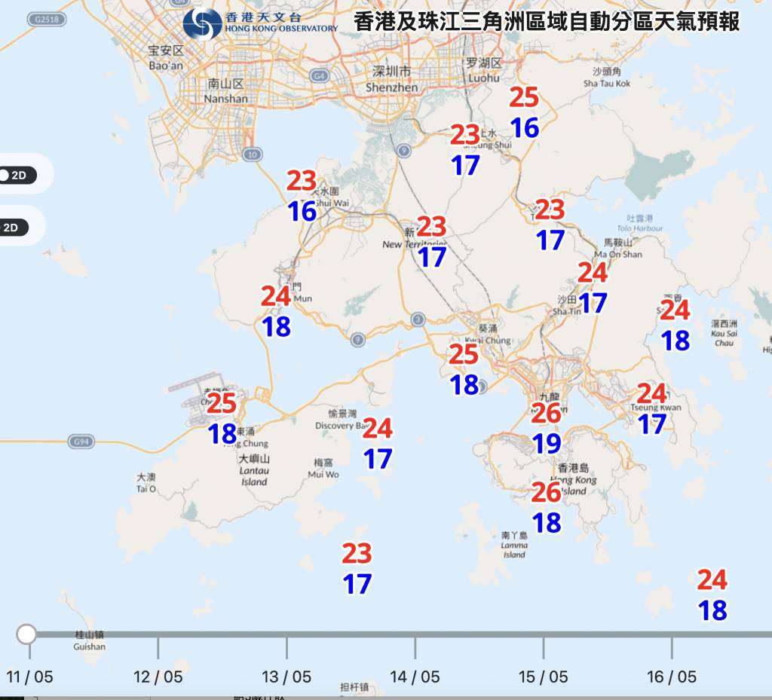Click the New Territories 23/17 forecast
Image resolution: width=772 pixels, height=700 pixels.
432,242
